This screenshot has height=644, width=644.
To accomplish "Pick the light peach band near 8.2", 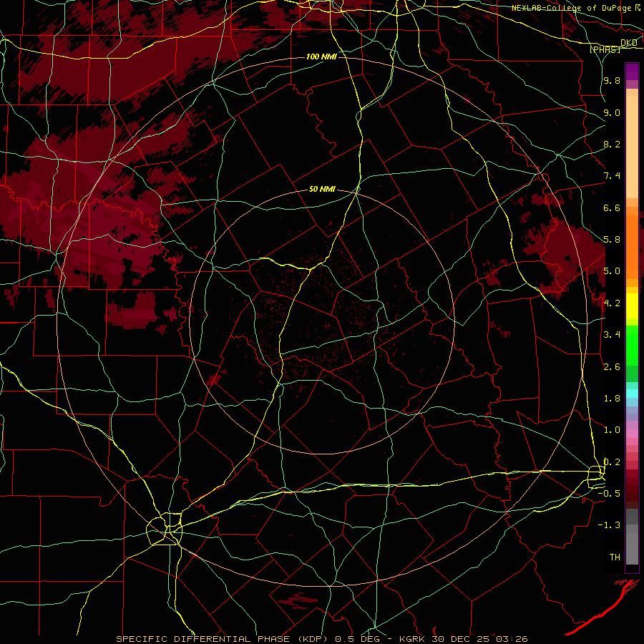I will [x=632, y=147].
